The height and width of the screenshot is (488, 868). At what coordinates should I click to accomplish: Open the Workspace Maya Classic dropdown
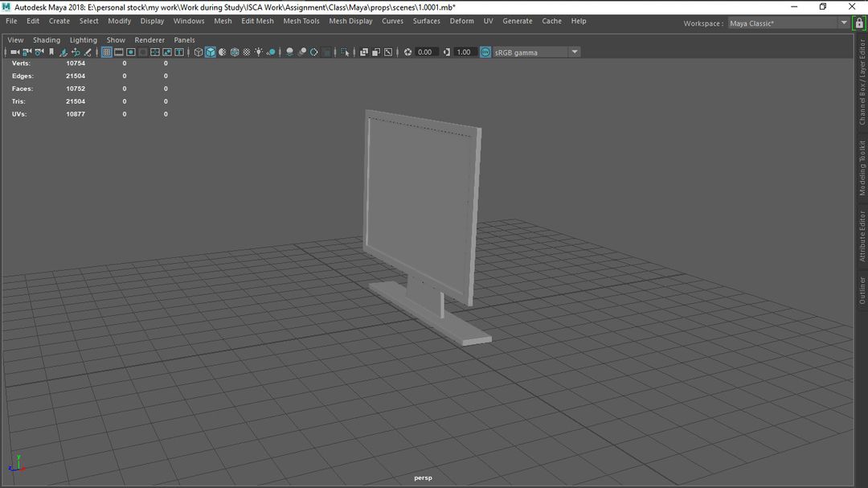click(788, 23)
